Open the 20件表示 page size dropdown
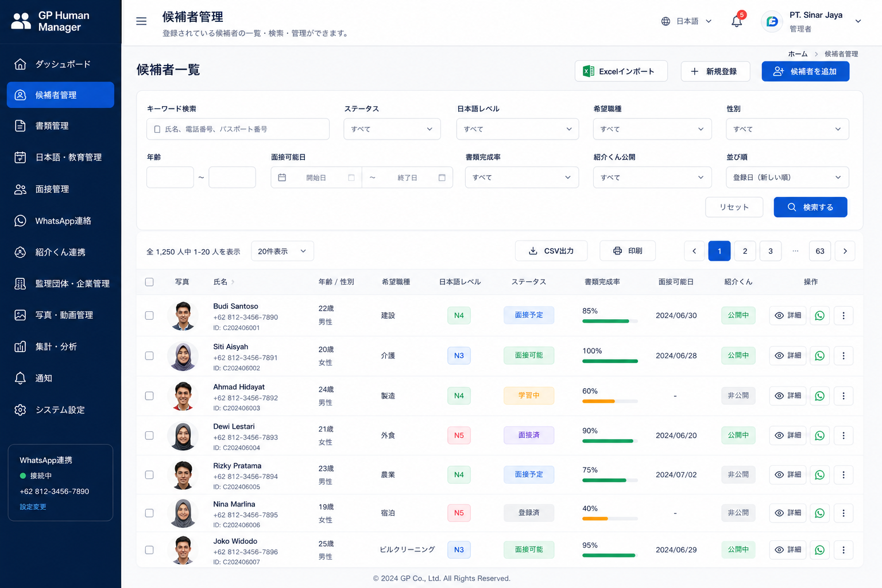882x588 pixels. (x=282, y=251)
